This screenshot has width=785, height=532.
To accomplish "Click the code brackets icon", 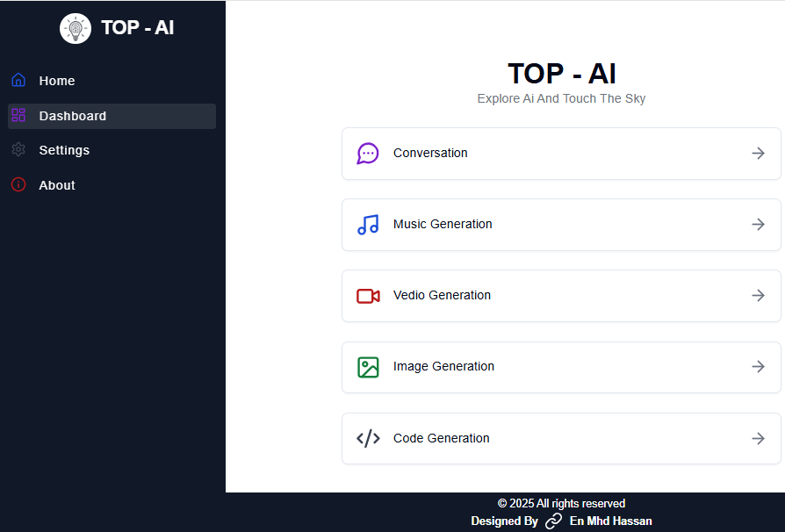I will coord(368,438).
